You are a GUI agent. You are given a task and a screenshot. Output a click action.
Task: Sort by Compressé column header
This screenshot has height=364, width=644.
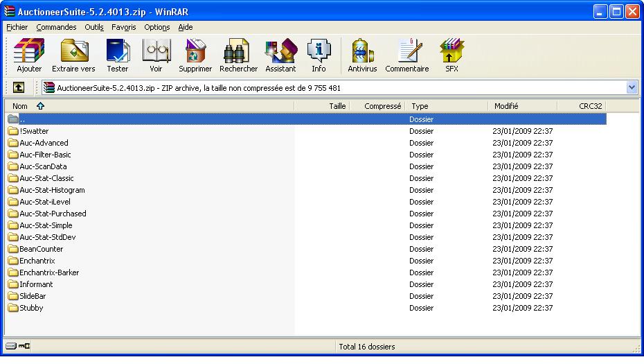coord(377,106)
